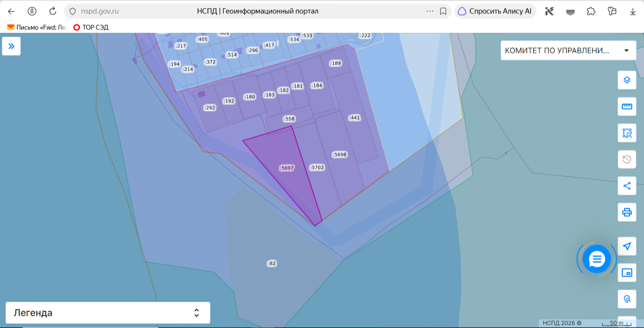Bookmark this page with the flag icon
Screen dimensions: 644x328
tap(443, 11)
